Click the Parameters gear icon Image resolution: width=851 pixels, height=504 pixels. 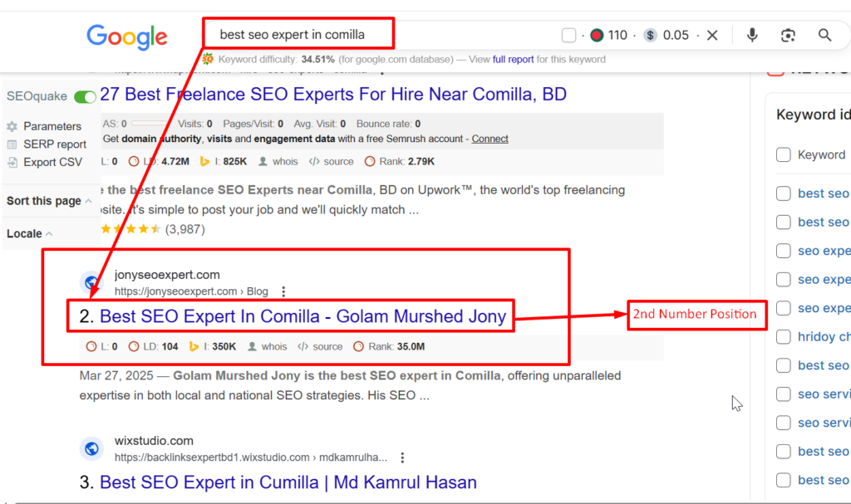[12, 126]
